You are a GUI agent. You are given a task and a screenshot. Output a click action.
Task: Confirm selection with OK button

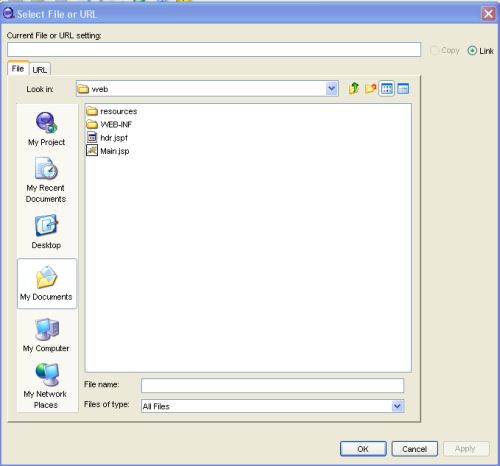363,449
